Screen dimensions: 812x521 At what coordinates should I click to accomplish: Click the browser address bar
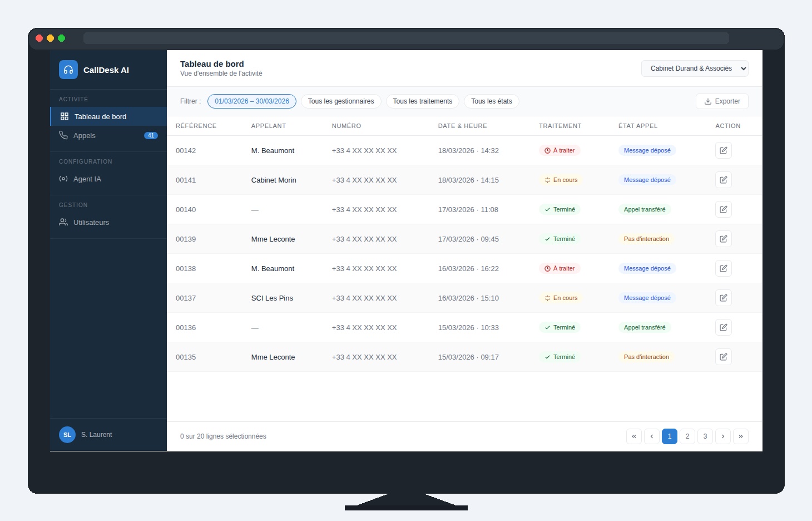[x=406, y=38]
